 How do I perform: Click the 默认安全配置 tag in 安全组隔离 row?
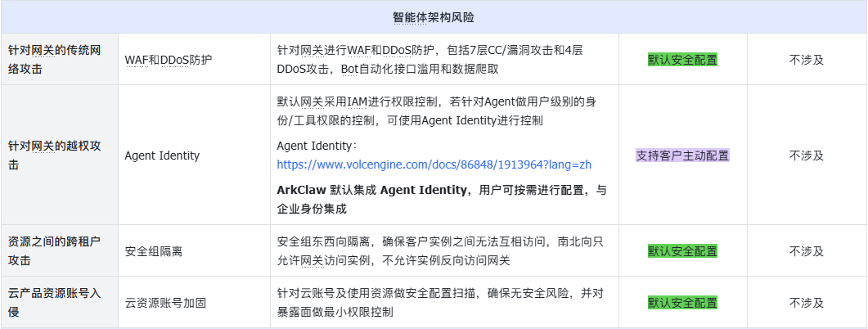pyautogui.click(x=682, y=251)
